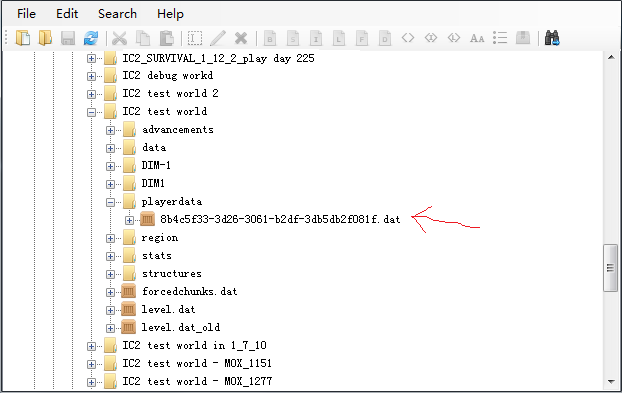622x393 pixels.
Task: Click the Add List Tag icon
Action: pos(500,38)
